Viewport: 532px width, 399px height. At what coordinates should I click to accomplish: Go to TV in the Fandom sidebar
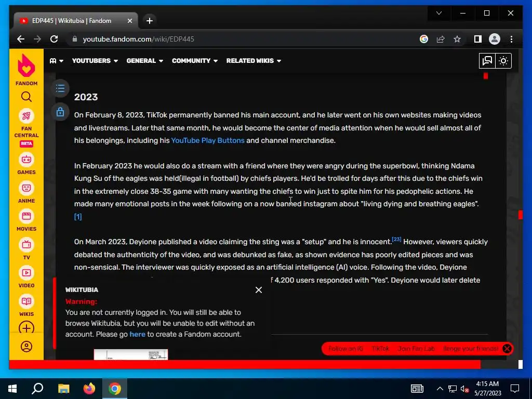click(26, 249)
